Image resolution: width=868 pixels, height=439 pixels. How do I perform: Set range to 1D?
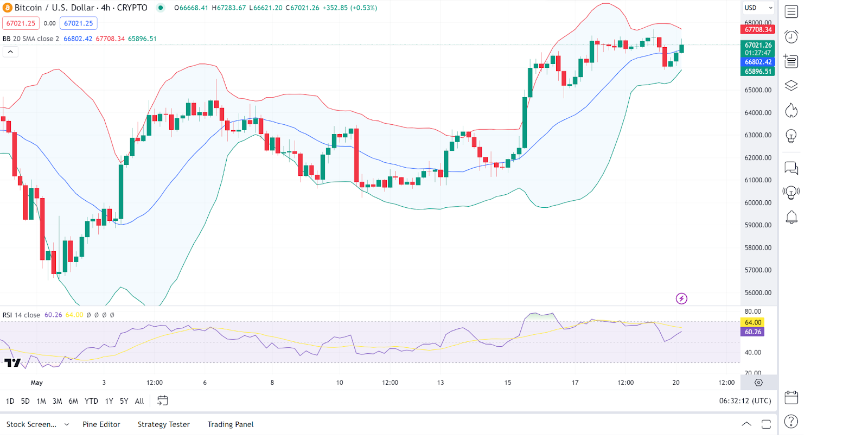tap(10, 401)
